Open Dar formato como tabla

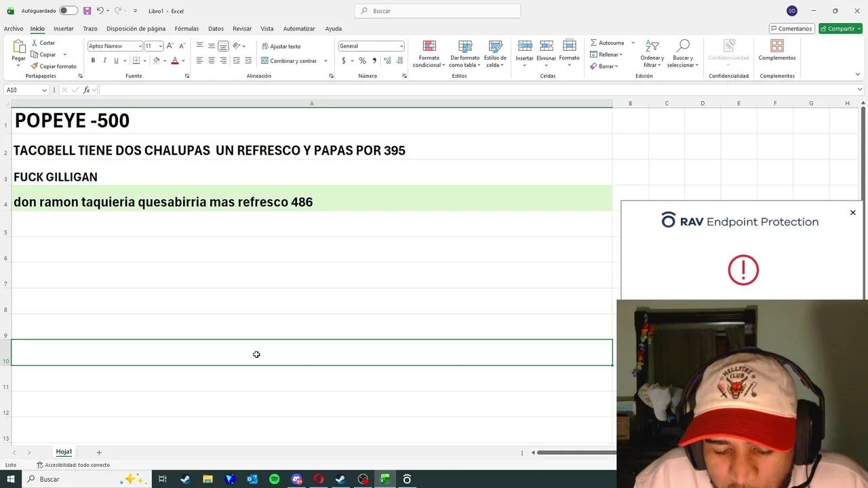coord(465,54)
